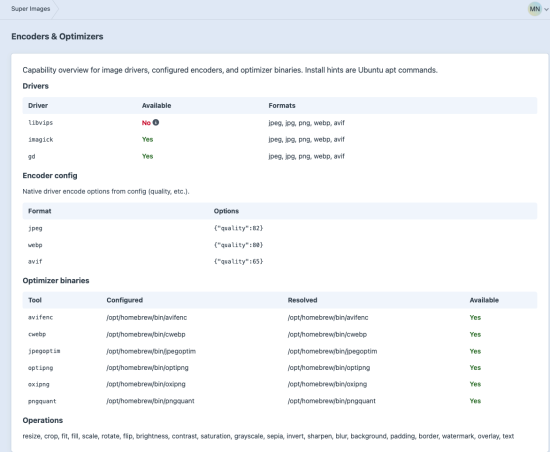Click Available header in Optimizer binaries table
This screenshot has width=550, height=452.
tap(484, 300)
